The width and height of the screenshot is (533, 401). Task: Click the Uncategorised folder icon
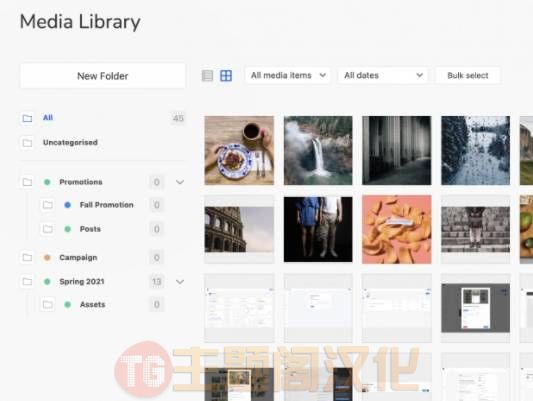point(27,143)
